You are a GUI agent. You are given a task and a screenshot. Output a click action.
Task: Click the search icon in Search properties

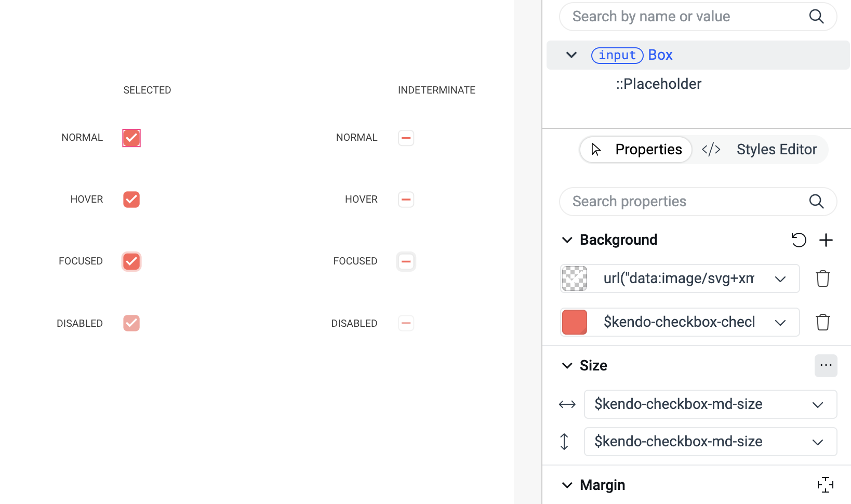pyautogui.click(x=816, y=202)
